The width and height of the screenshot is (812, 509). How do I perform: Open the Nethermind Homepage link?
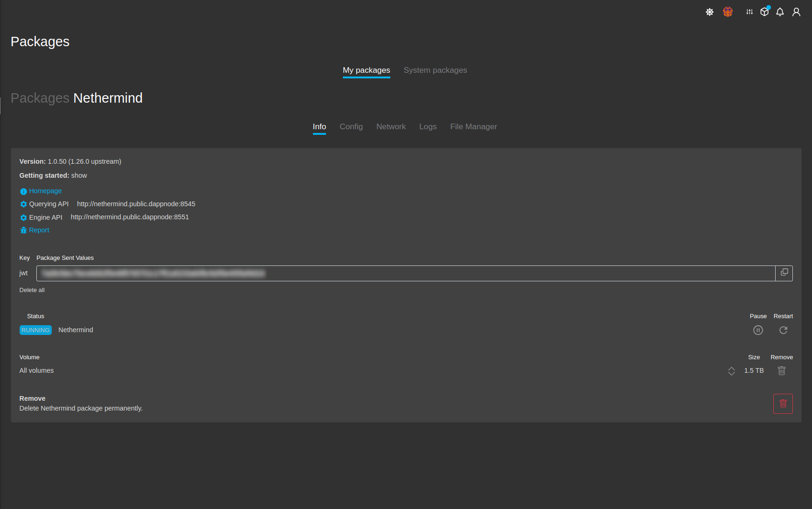(45, 191)
